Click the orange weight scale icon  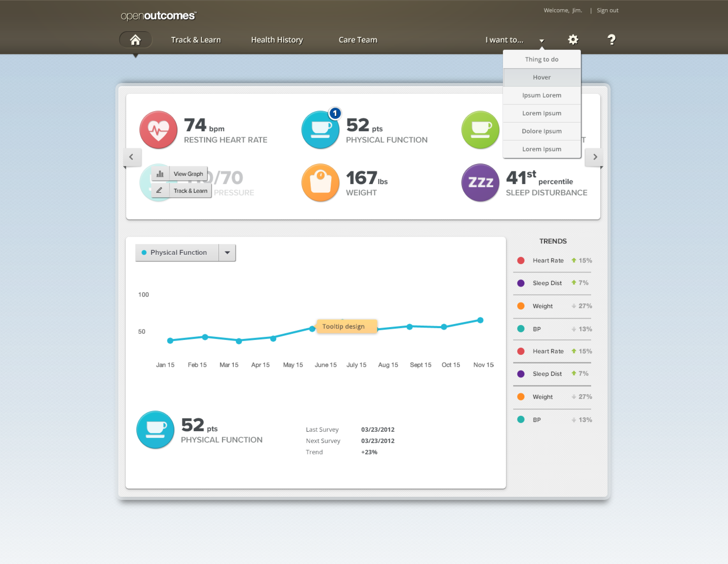320,183
